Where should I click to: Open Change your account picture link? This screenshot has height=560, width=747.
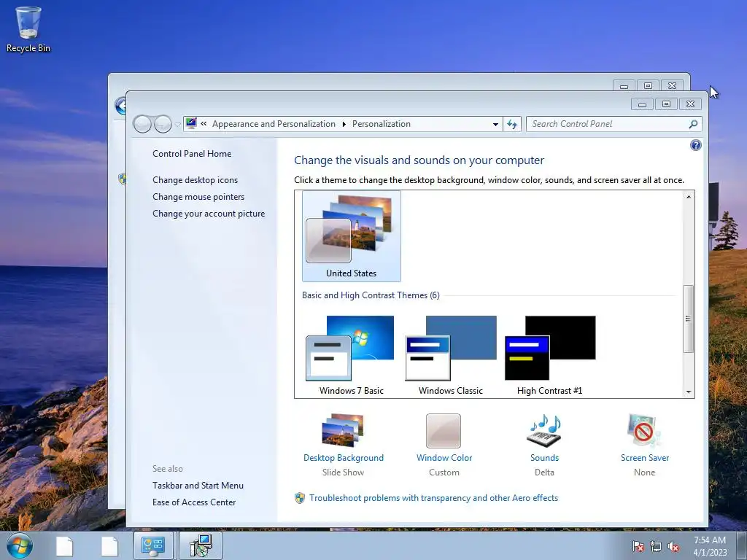pyautogui.click(x=209, y=214)
